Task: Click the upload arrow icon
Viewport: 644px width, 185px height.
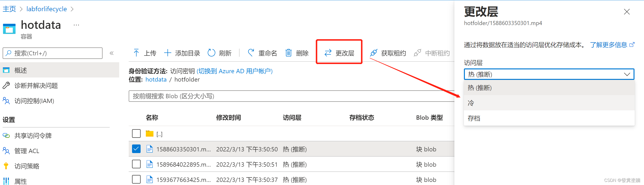Action: point(136,53)
